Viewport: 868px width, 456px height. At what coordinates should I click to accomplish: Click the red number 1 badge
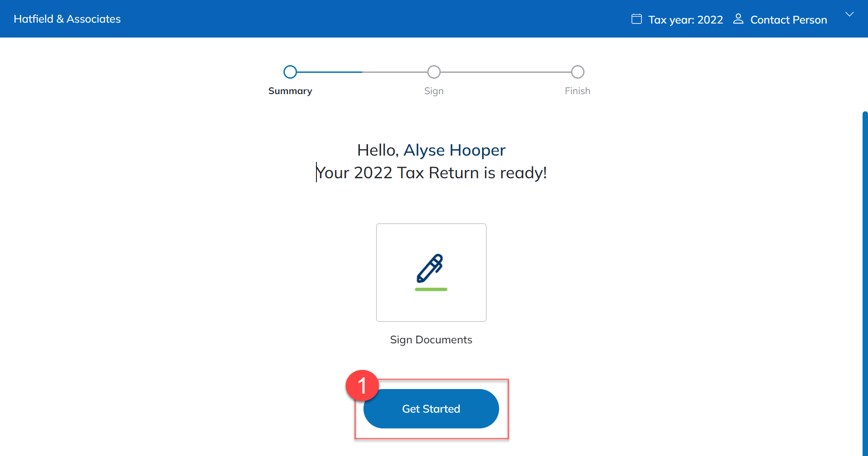pyautogui.click(x=362, y=385)
